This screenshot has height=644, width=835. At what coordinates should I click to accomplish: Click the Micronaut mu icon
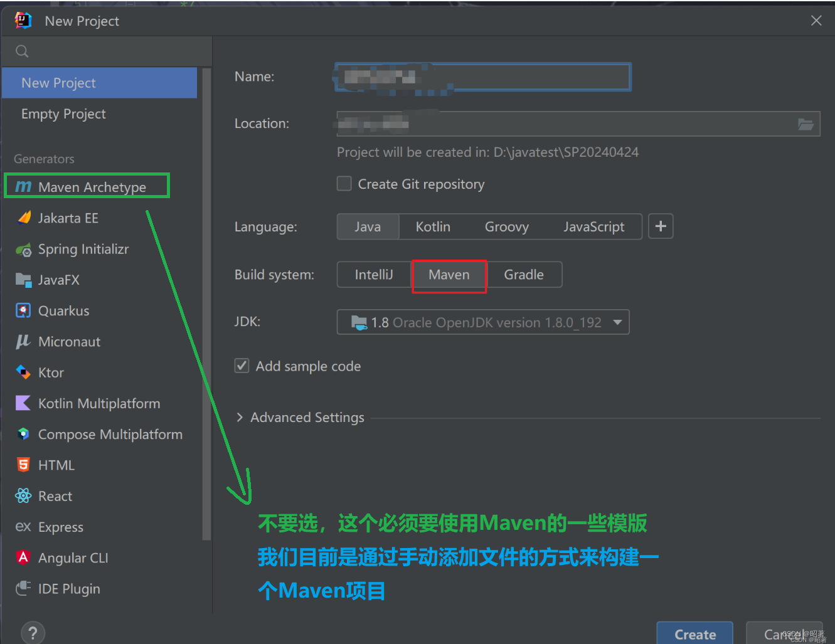pos(23,341)
